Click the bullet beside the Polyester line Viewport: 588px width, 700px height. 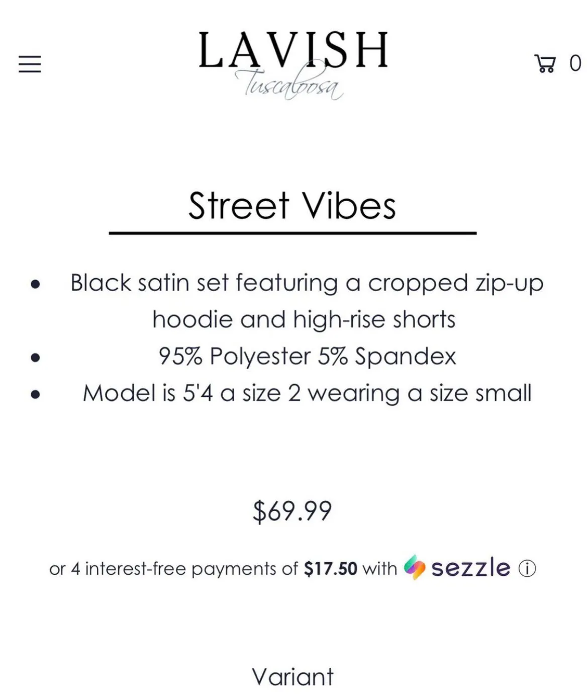pyautogui.click(x=35, y=358)
